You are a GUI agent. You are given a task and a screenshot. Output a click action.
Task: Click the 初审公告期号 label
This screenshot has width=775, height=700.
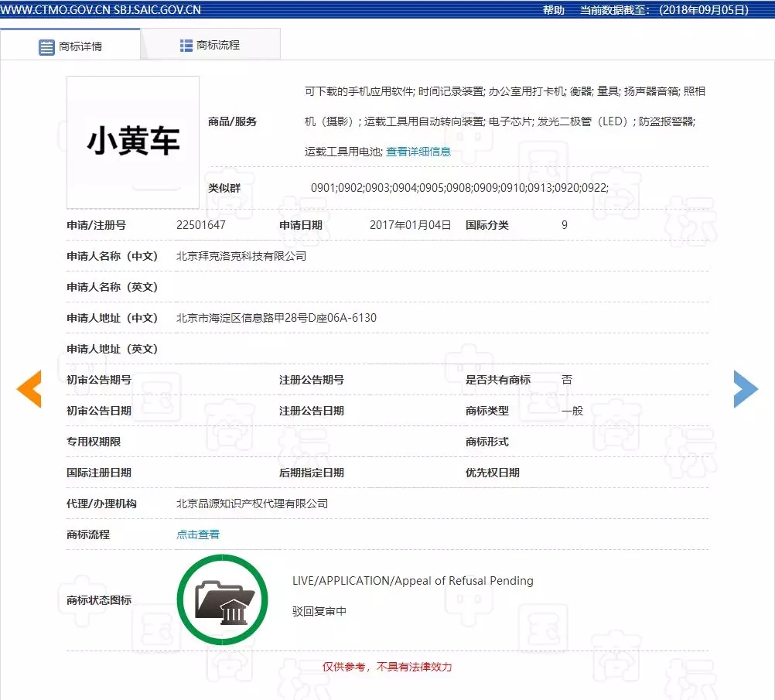[x=99, y=380]
